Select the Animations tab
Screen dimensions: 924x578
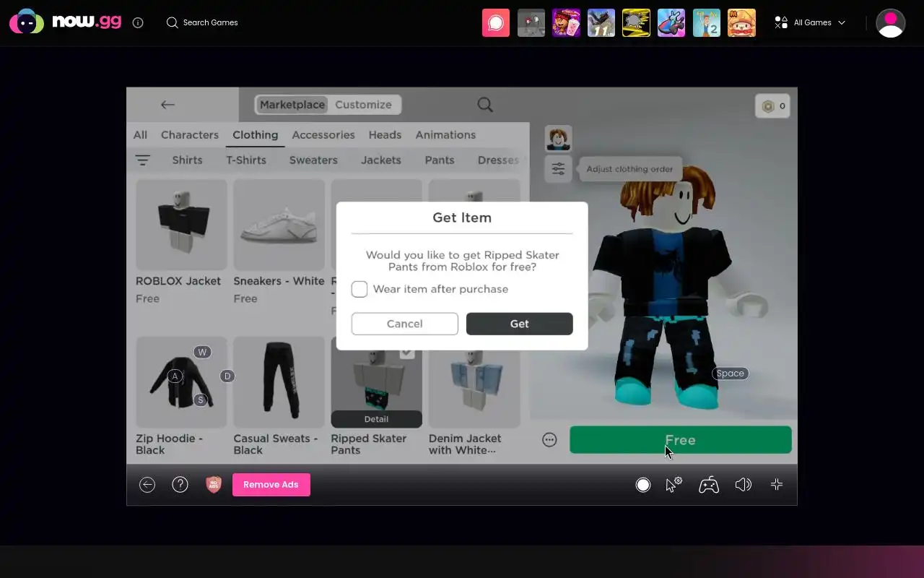pyautogui.click(x=445, y=135)
